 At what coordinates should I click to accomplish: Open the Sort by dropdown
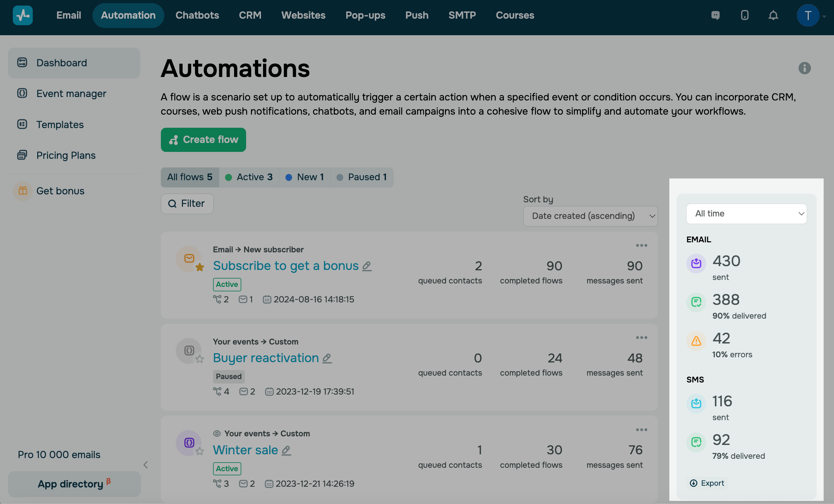(590, 216)
